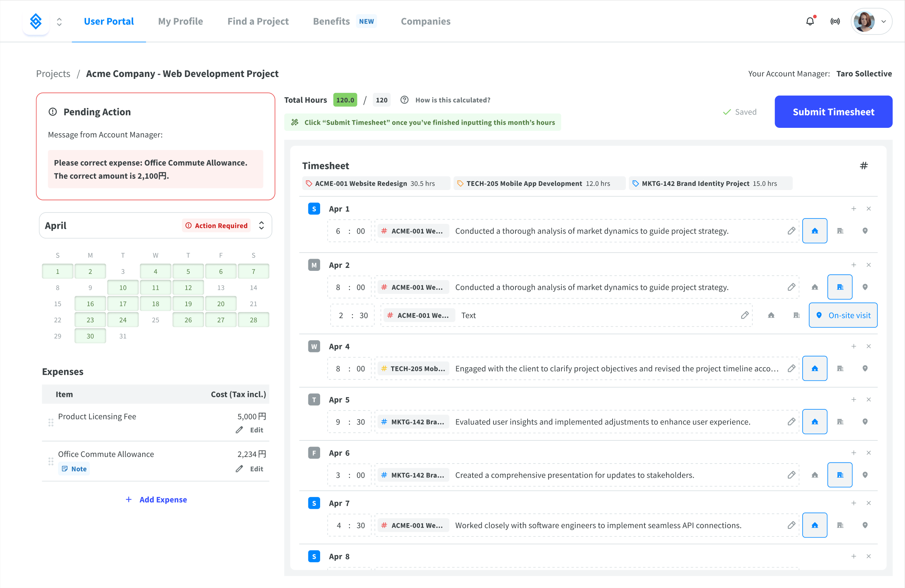Set Apr 4 entry location to office building
The width and height of the screenshot is (905, 588).
[840, 368]
